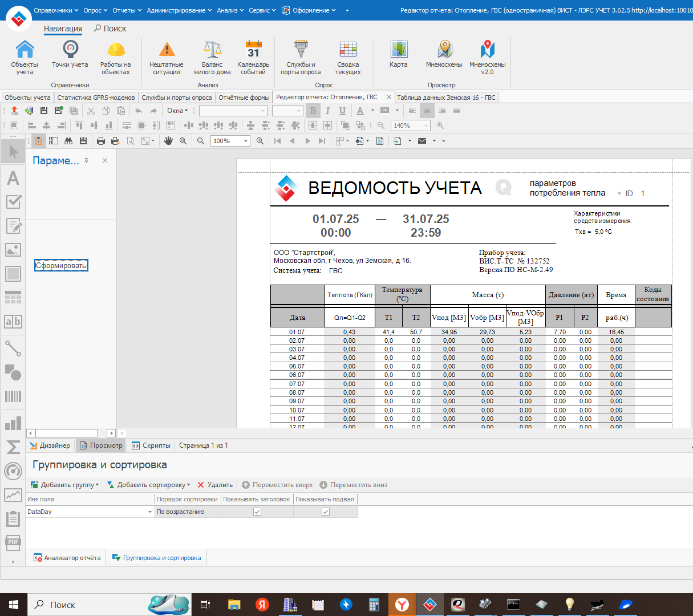This screenshot has width=693, height=616.
Task: Click the print icon in preview toolbar
Action: point(101,141)
